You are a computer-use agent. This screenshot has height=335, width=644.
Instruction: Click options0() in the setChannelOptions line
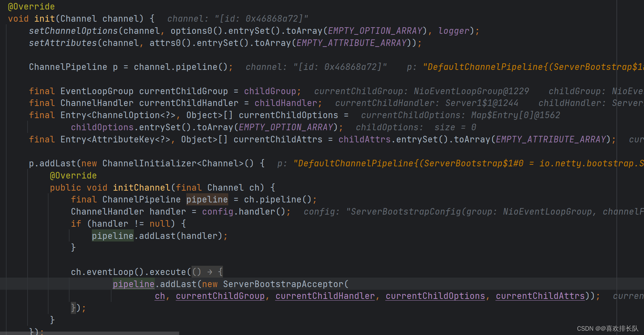[196, 31]
